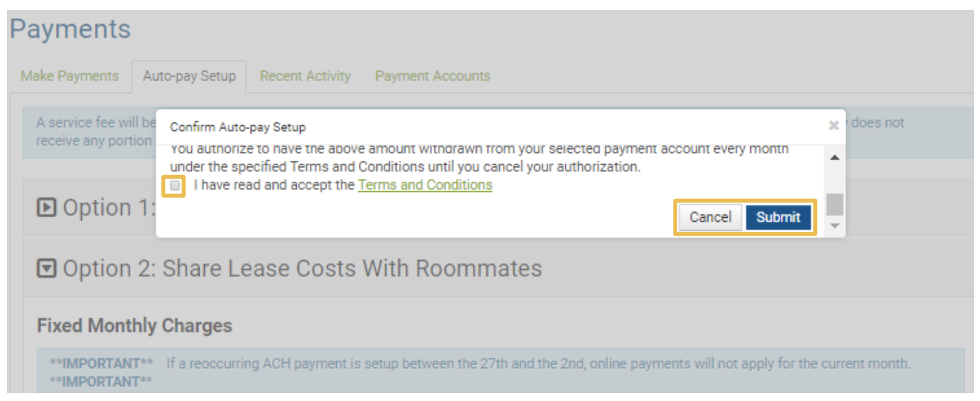Check the Terms and Conditions acceptance box
Image resolution: width=980 pixels, height=401 pixels.
(174, 186)
